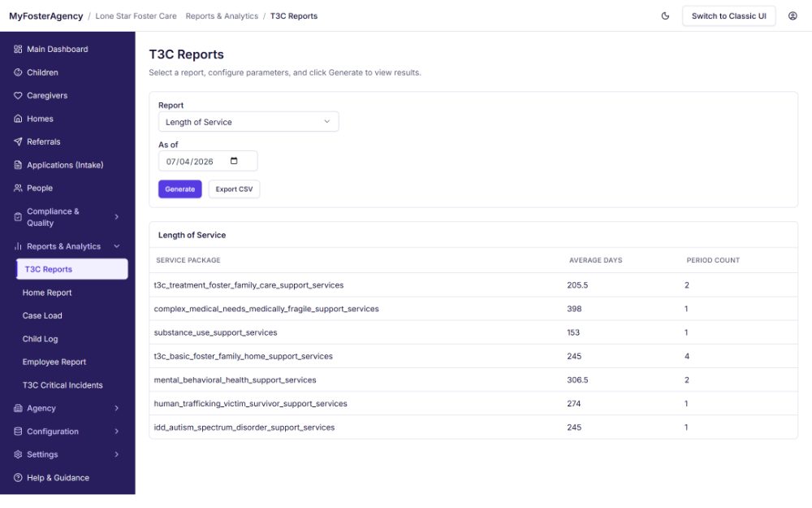Click the 306.5 average days value
This screenshot has width=812, height=508.
(577, 380)
